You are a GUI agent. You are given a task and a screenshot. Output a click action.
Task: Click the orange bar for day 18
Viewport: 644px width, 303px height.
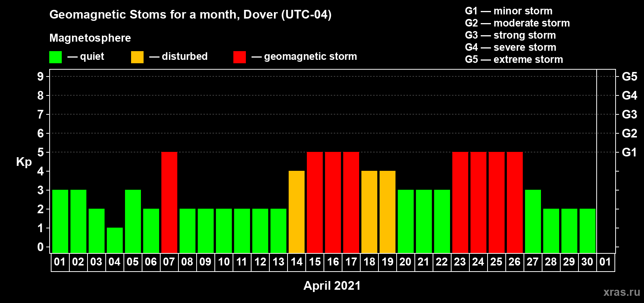369,212
